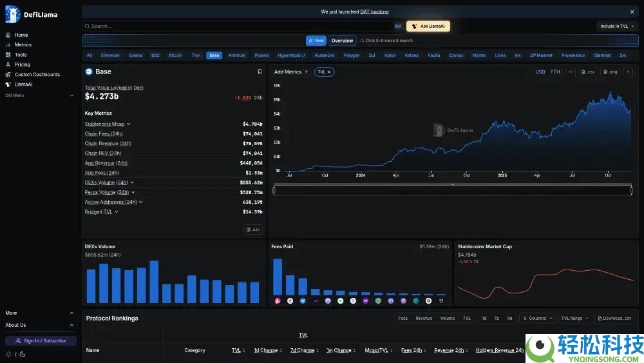Image resolution: width=644 pixels, height=363 pixels.
Task: Expand Perps Volume (24h) details
Action: (x=133, y=192)
